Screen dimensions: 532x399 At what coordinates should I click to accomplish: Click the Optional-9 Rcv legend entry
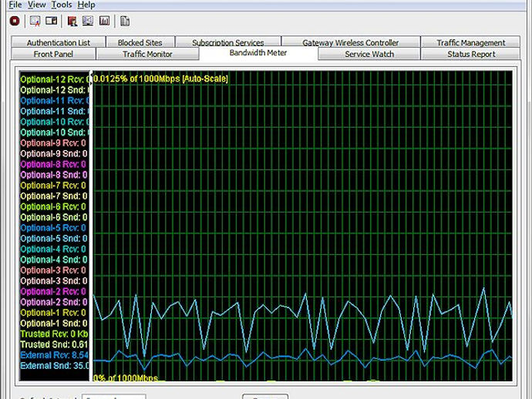click(x=53, y=143)
